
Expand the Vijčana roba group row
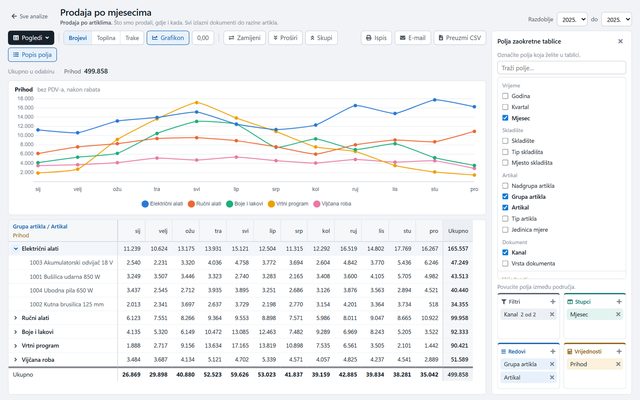point(16,360)
